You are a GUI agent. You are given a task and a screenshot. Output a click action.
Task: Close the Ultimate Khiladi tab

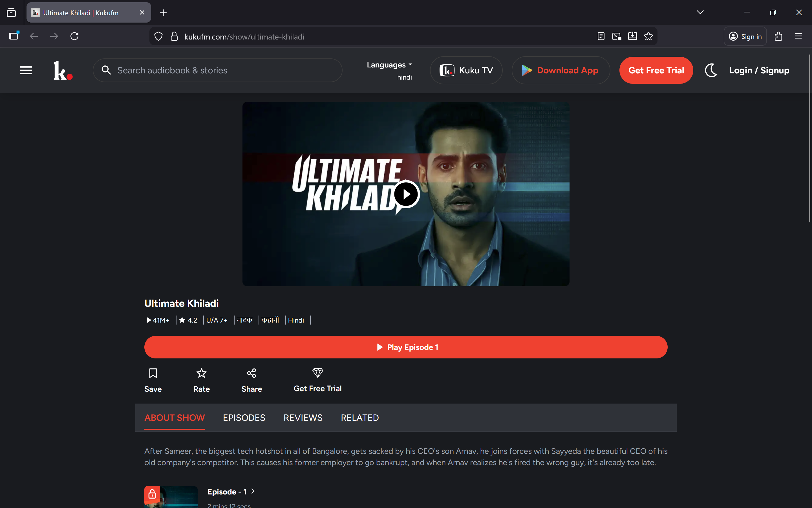(x=142, y=12)
